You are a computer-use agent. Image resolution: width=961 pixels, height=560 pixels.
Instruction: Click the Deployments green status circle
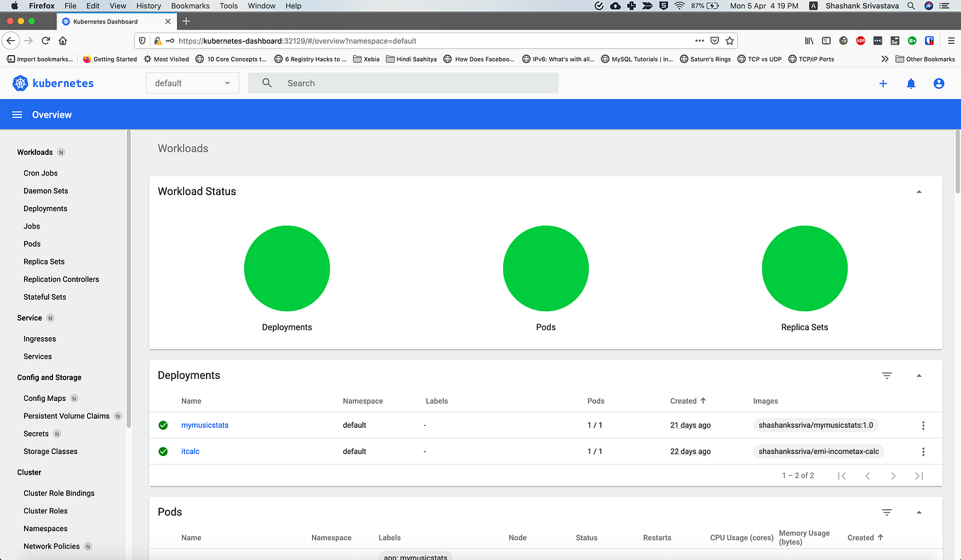coord(287,269)
